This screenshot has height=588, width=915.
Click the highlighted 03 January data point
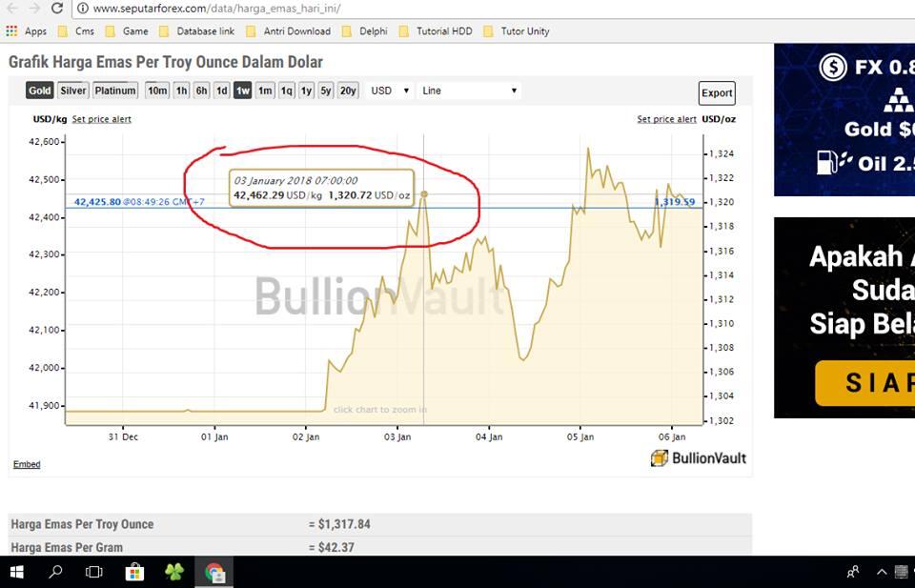[x=424, y=194]
